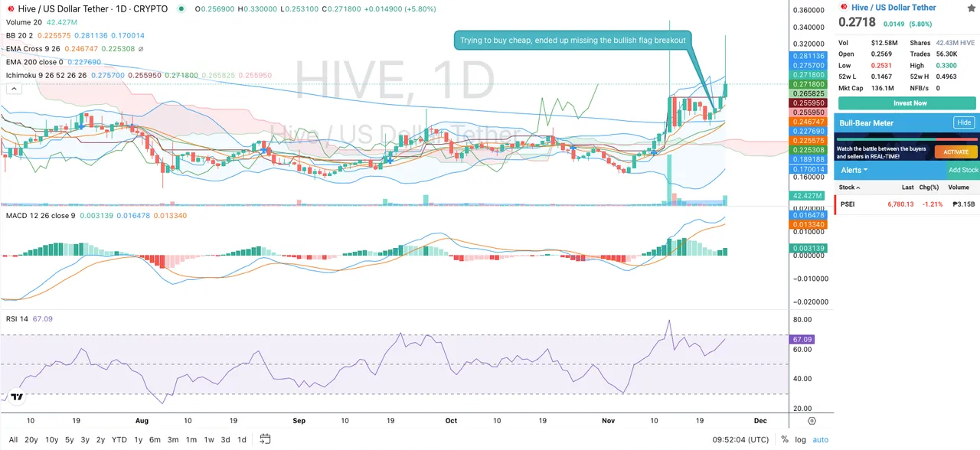
Task: Click the 52w H value 0.4963
Action: click(x=946, y=77)
